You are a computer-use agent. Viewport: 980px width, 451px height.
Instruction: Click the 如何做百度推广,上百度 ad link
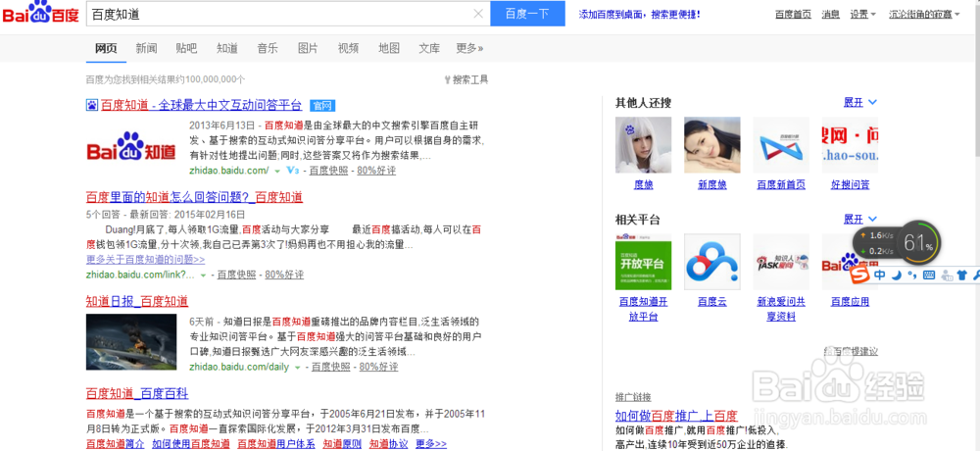[x=676, y=416]
